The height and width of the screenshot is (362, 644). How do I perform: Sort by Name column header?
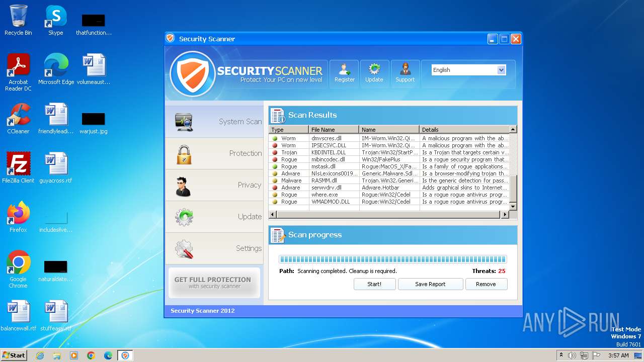pyautogui.click(x=389, y=130)
